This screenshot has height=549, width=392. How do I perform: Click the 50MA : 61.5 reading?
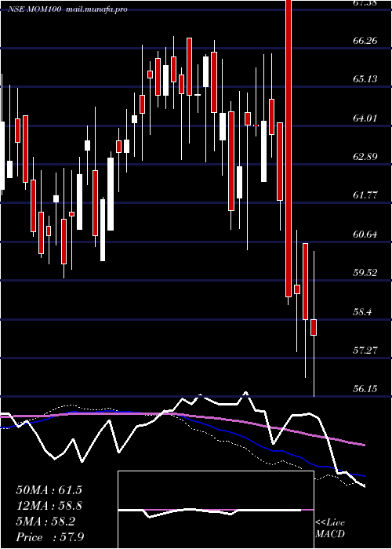click(x=49, y=490)
